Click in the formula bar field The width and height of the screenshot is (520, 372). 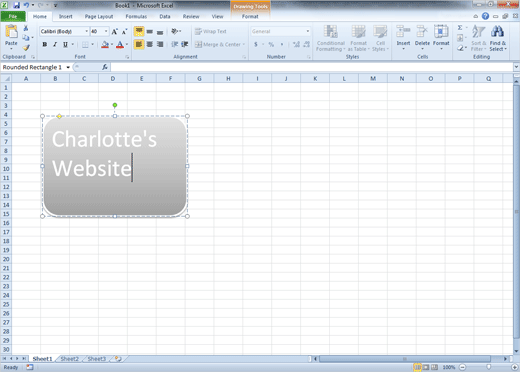click(311, 67)
